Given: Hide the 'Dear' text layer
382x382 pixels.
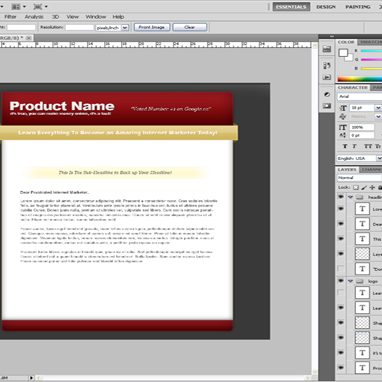Looking at the screenshot, I should [341, 224].
